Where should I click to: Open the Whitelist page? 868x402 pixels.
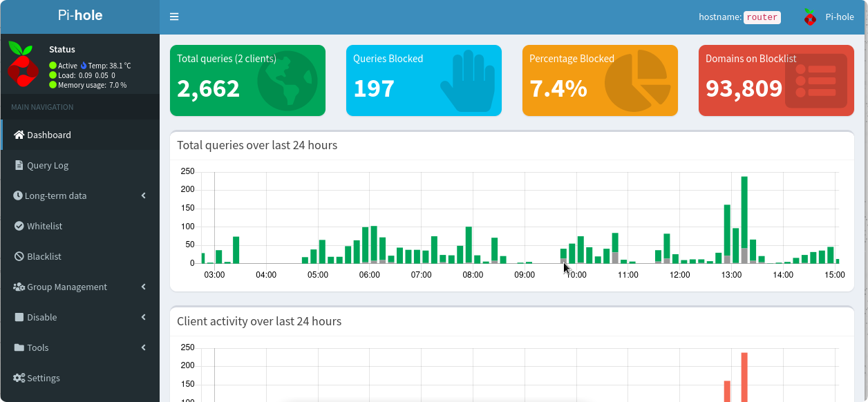[x=80, y=226]
